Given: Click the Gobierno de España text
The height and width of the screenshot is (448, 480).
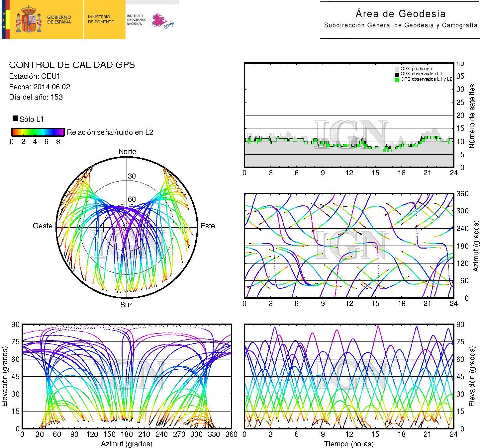Looking at the screenshot, I should [x=59, y=20].
